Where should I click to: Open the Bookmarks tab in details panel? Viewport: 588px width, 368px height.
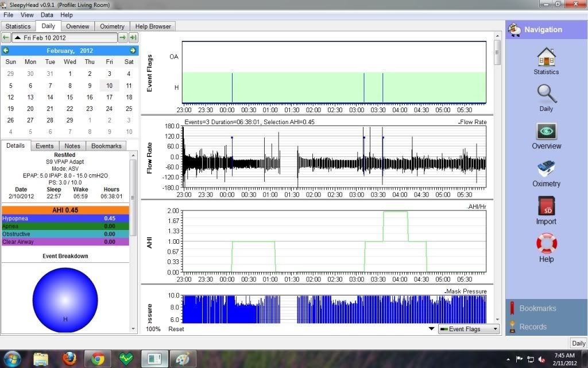pos(106,145)
